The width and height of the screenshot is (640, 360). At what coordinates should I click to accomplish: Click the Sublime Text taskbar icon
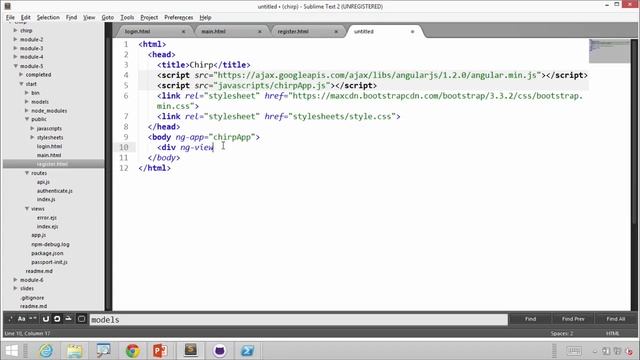click(191, 350)
